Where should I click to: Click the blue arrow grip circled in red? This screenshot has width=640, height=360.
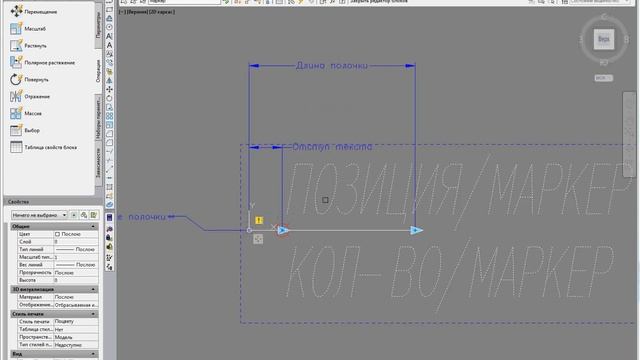pos(282,231)
